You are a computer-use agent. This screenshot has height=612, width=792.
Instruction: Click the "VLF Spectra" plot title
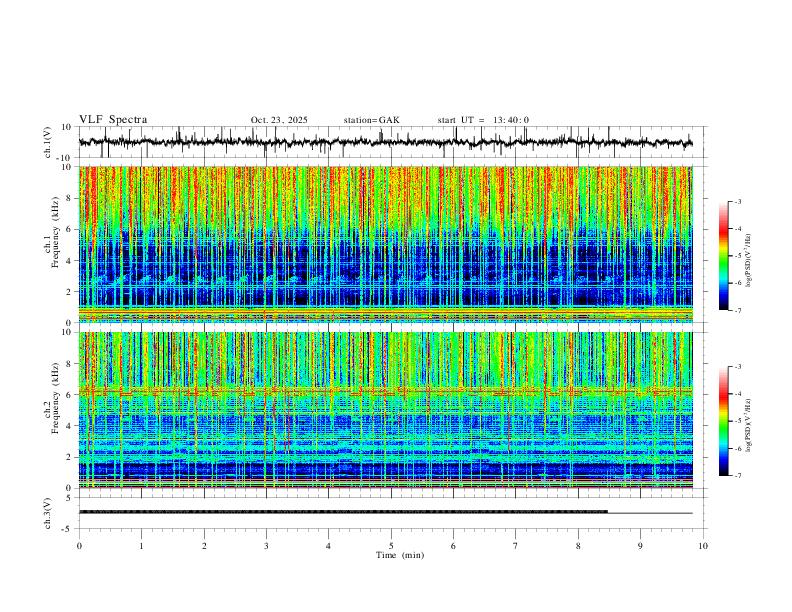click(x=113, y=120)
